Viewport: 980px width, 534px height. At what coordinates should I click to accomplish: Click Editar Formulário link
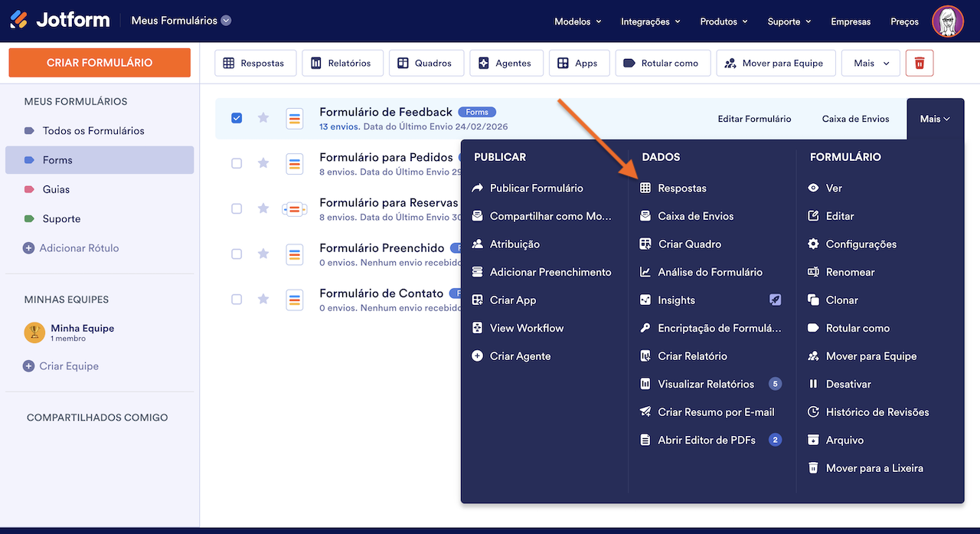(x=754, y=119)
